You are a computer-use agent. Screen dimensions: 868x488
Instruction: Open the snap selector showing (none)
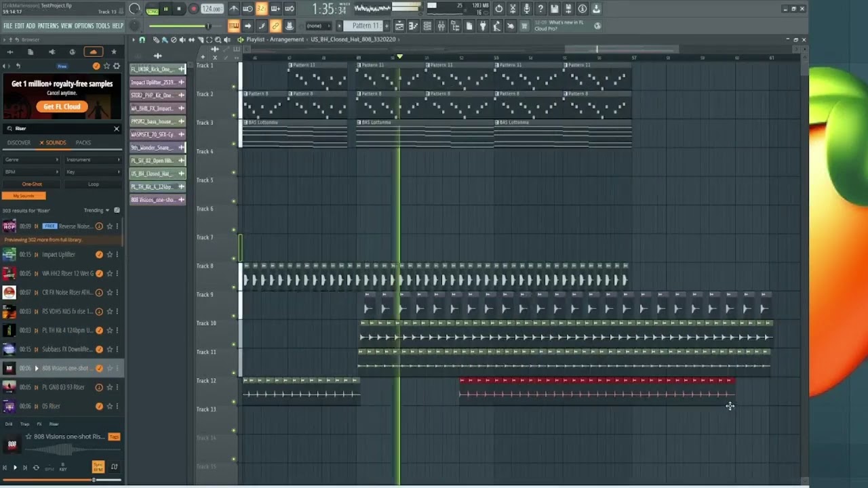click(317, 26)
